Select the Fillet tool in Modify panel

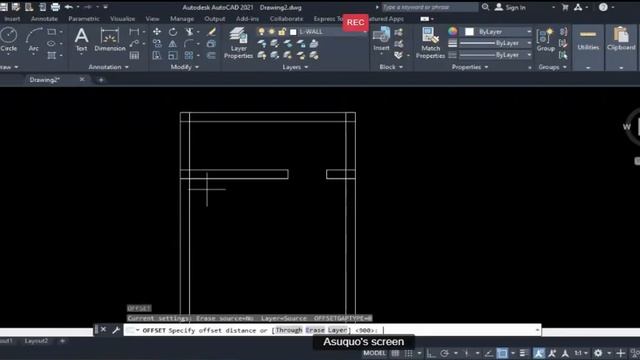(x=189, y=43)
